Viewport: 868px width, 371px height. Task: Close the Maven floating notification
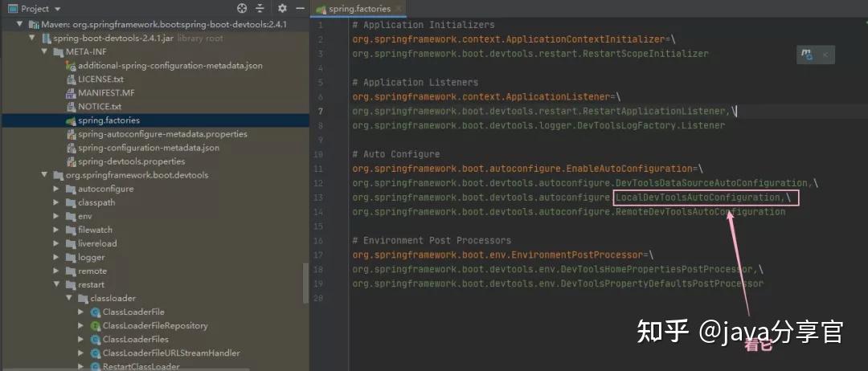[x=825, y=54]
